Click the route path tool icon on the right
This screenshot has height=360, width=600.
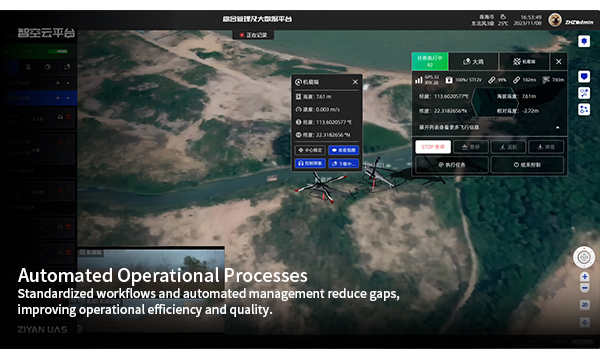584,93
